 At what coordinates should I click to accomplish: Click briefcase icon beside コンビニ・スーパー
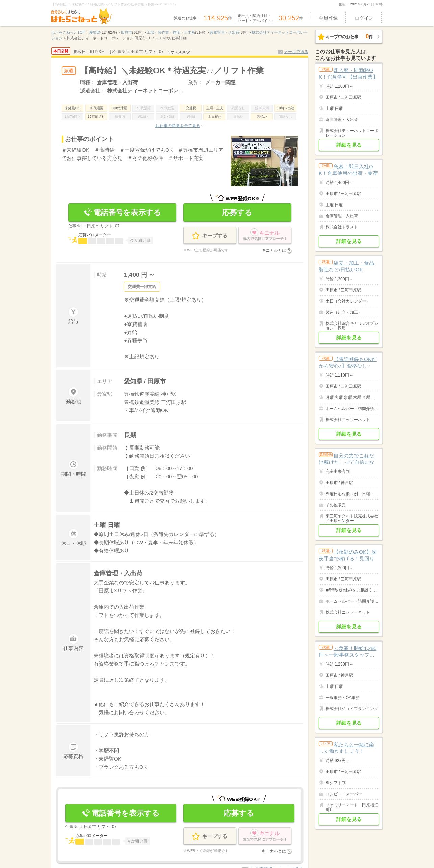pos(321,794)
